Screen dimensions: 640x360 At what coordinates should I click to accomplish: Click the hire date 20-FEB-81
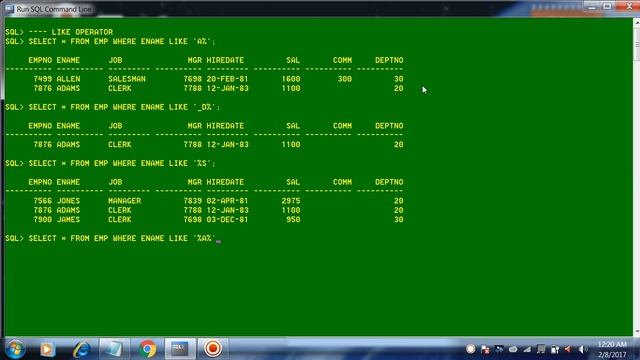point(227,79)
